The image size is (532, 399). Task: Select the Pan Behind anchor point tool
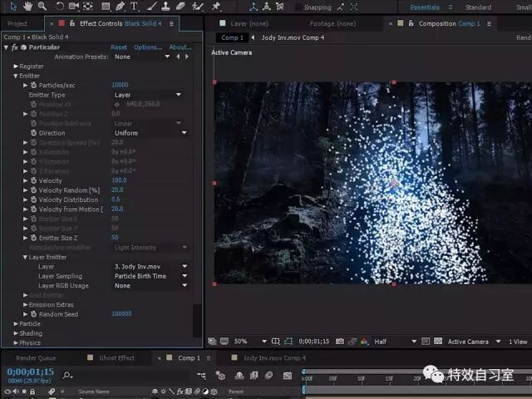tap(88, 6)
